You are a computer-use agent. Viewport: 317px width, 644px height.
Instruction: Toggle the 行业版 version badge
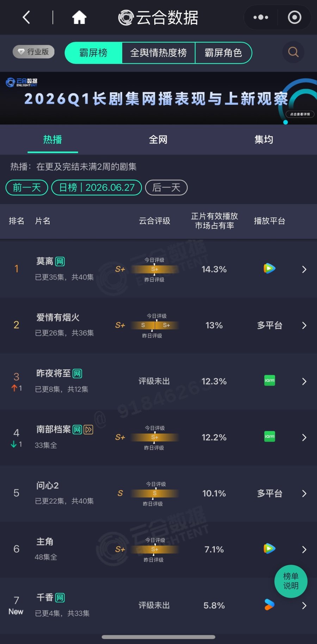[x=34, y=52]
